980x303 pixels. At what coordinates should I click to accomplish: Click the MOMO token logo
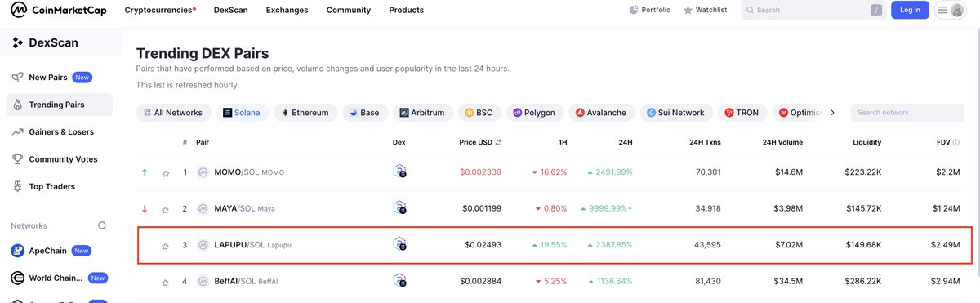pyautogui.click(x=203, y=172)
